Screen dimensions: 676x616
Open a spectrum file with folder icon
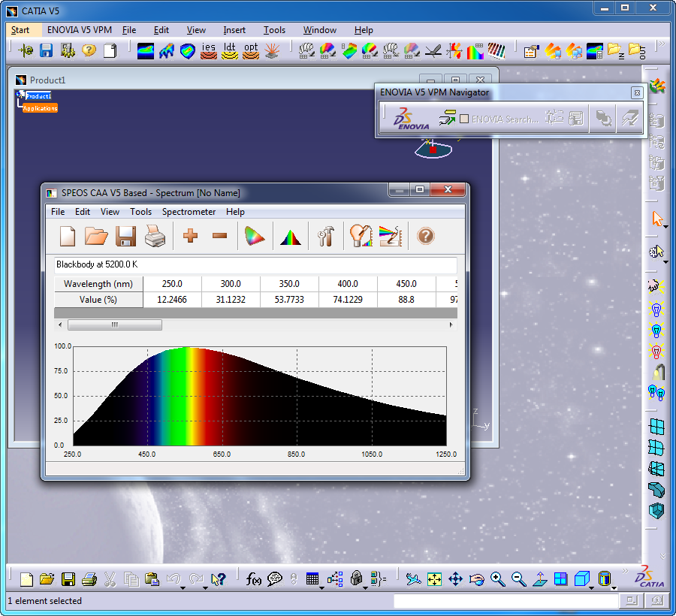click(x=96, y=236)
